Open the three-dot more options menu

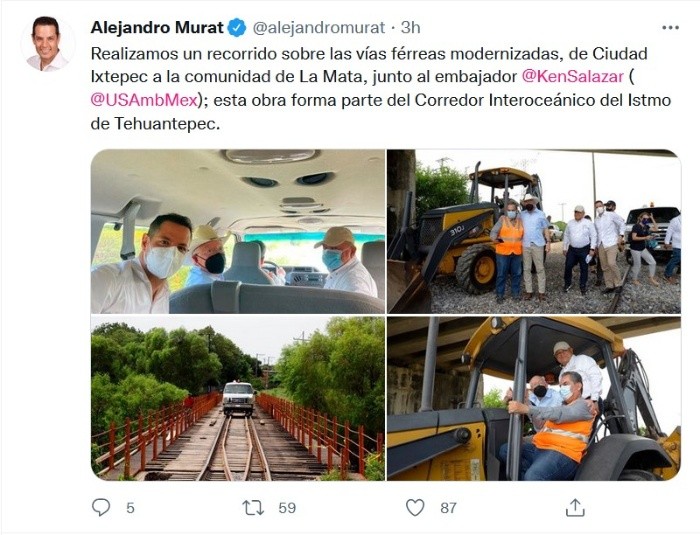[670, 28]
